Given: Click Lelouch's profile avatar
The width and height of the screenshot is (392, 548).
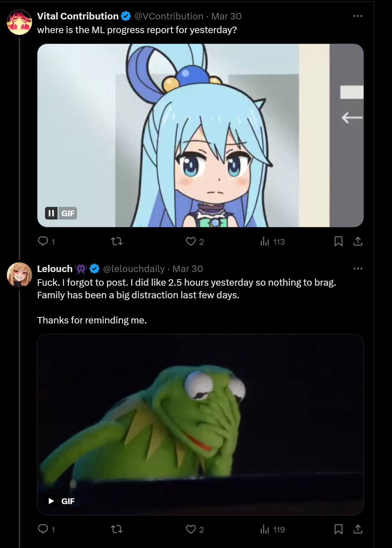Looking at the screenshot, I should [x=19, y=274].
